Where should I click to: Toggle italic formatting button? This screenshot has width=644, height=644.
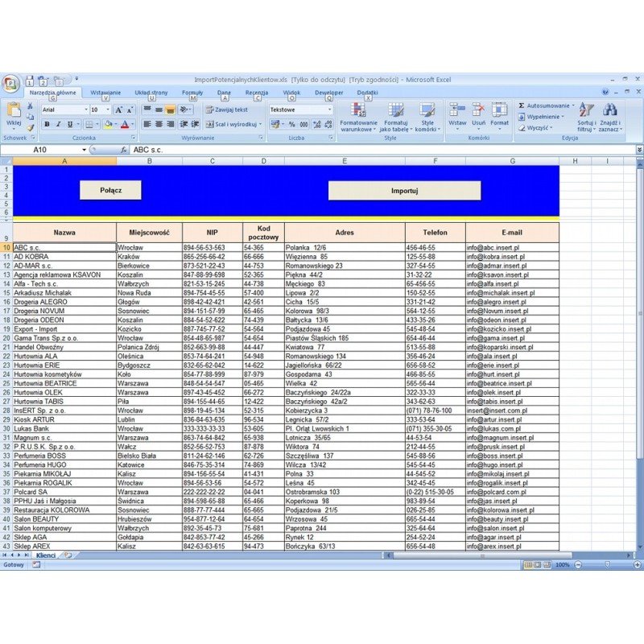58,125
